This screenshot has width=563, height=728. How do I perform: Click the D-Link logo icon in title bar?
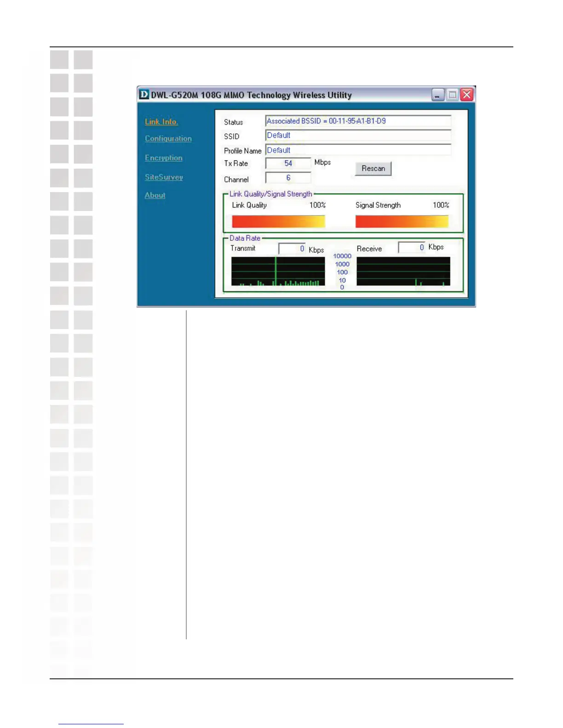click(x=144, y=95)
